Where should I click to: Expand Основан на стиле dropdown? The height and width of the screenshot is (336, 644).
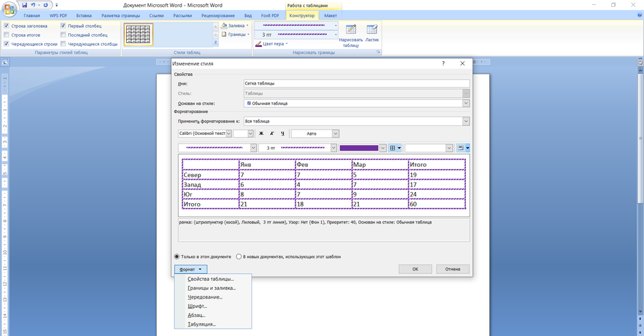tap(466, 104)
